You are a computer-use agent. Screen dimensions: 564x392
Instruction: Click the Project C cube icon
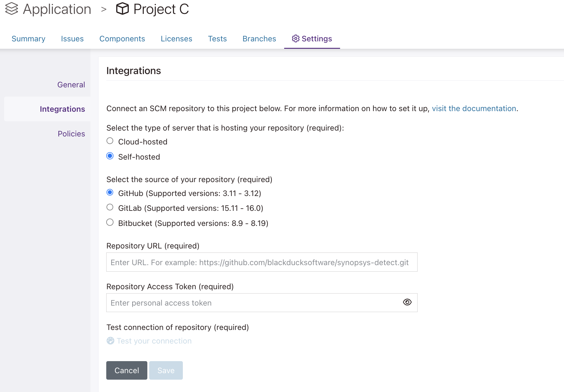tap(122, 9)
